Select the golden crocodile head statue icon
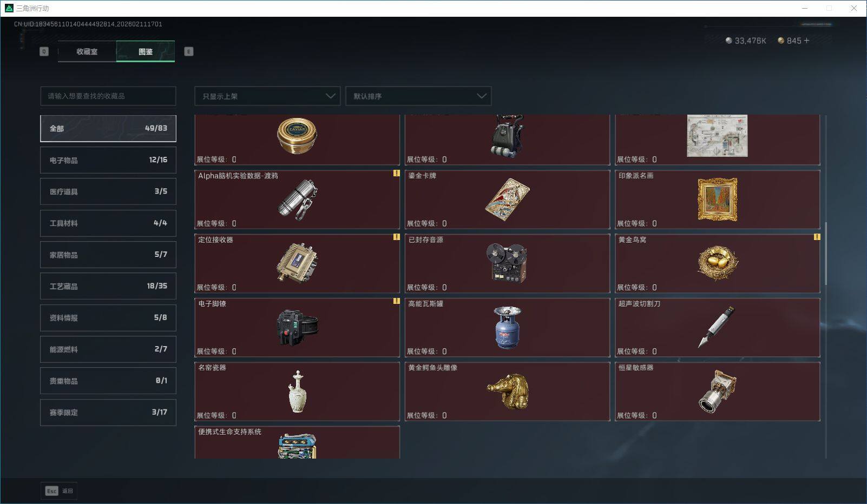This screenshot has height=504, width=867. point(507,391)
